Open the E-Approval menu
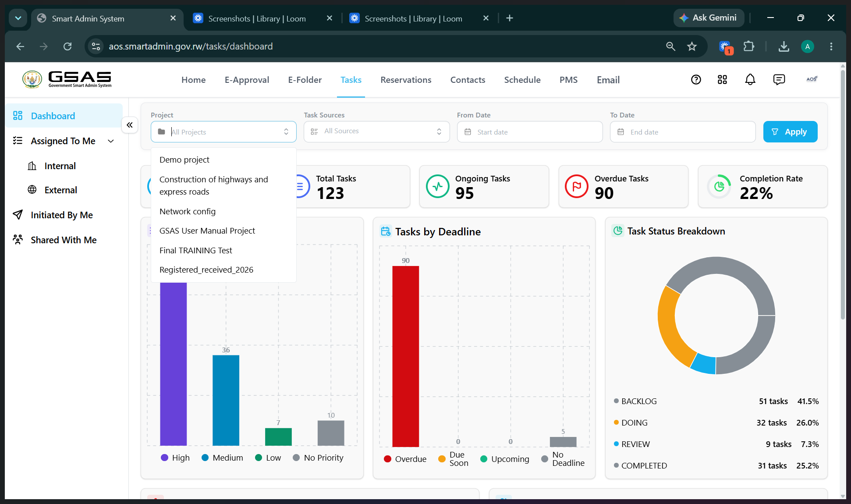This screenshot has width=851, height=504. point(247,80)
